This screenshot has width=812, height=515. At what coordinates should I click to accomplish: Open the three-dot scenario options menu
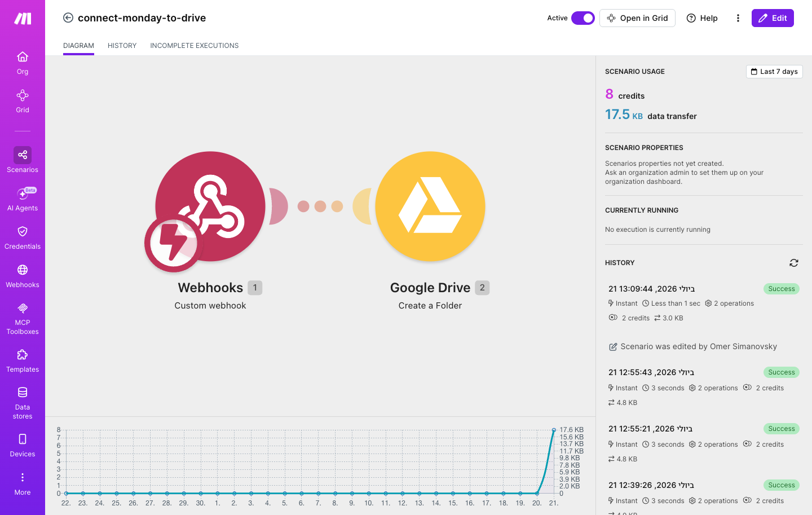(x=738, y=18)
